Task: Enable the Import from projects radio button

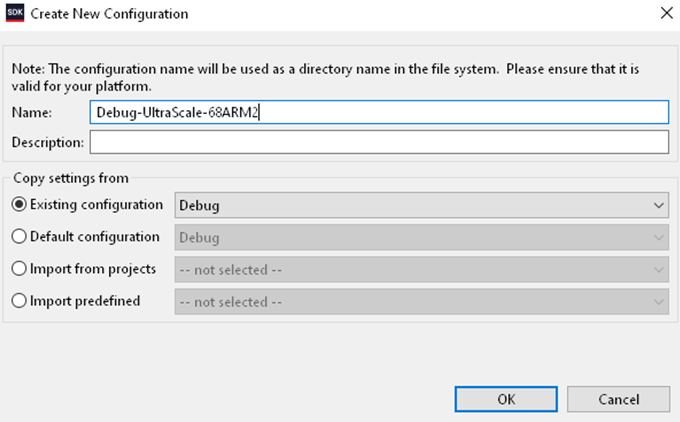Action: click(18, 269)
